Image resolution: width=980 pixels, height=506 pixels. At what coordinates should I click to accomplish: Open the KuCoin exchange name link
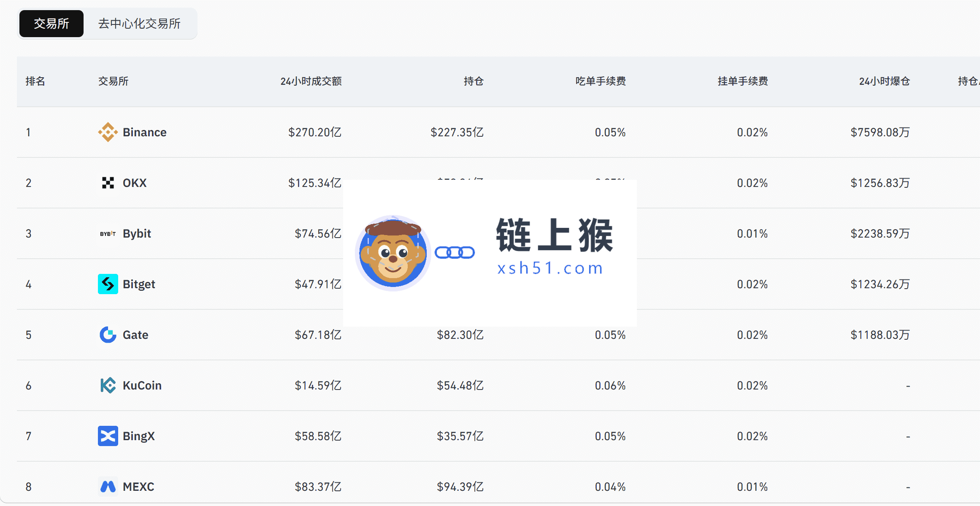click(142, 385)
